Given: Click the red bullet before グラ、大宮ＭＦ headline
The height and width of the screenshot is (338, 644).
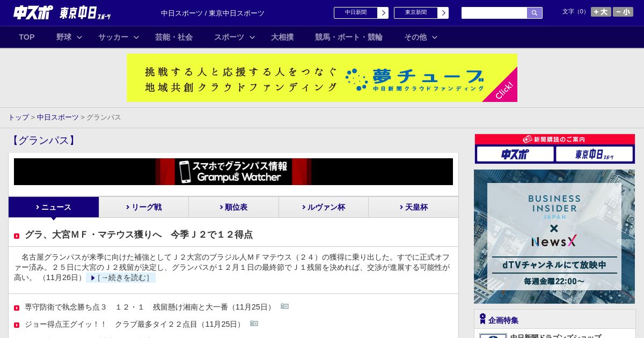Looking at the screenshot, I should (17, 236).
